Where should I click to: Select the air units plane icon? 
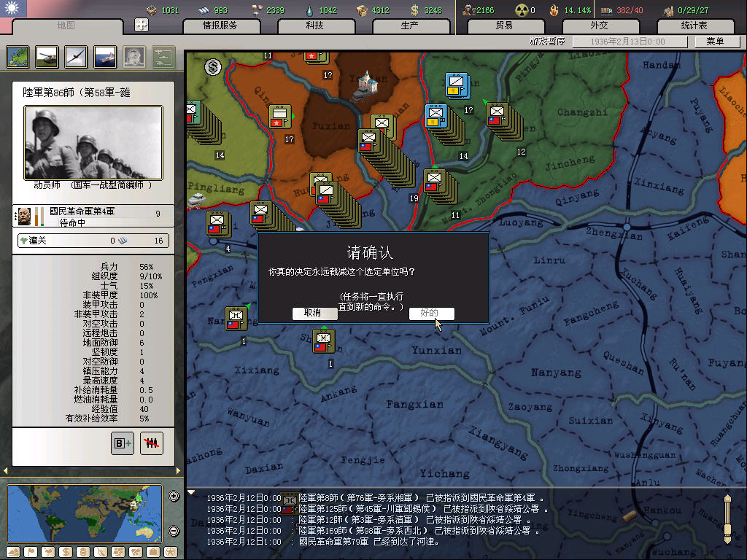click(76, 56)
